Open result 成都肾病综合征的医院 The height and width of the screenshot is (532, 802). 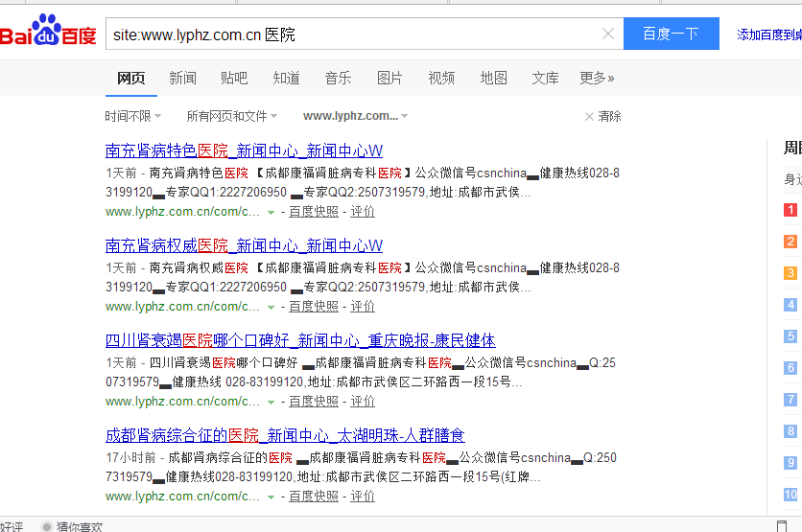(x=285, y=435)
